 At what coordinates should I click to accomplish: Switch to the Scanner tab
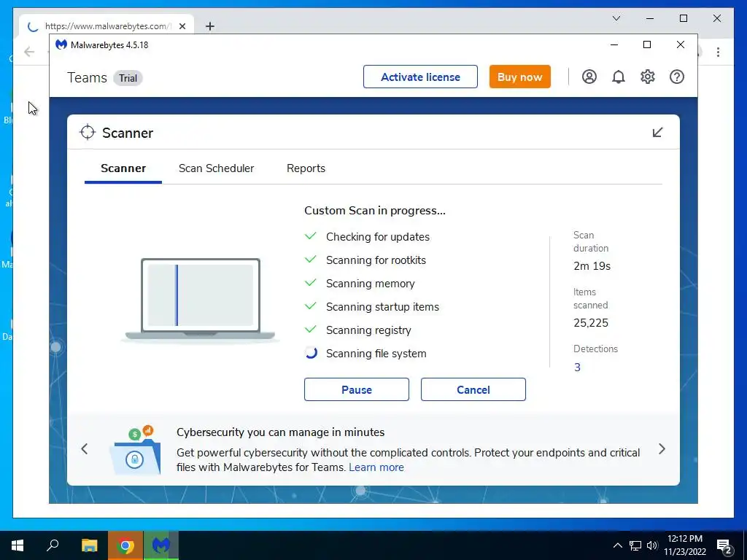click(123, 168)
